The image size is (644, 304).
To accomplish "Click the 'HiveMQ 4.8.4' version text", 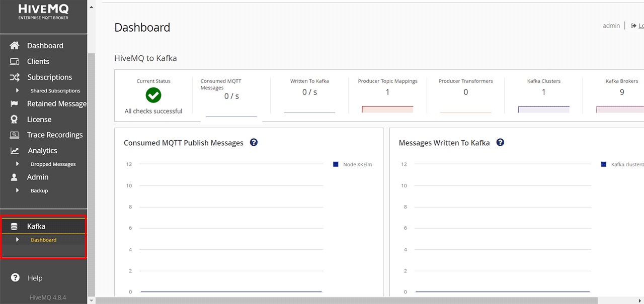I will tap(48, 297).
